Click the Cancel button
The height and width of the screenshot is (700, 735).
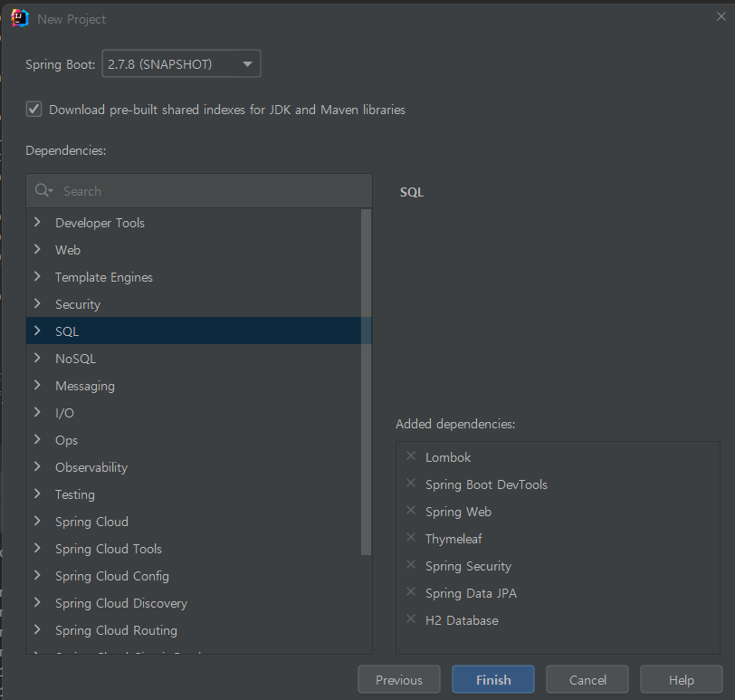click(587, 679)
